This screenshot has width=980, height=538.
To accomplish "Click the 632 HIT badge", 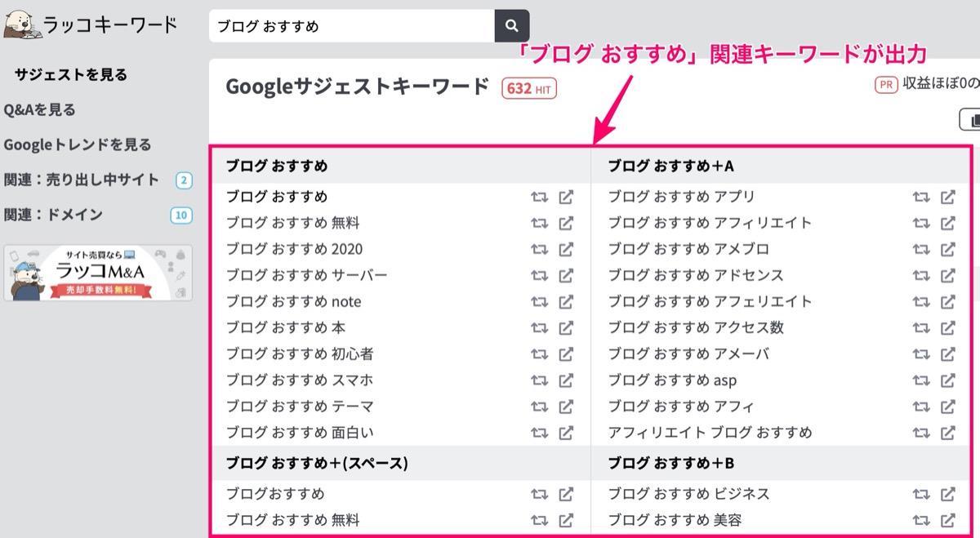I will pos(529,87).
